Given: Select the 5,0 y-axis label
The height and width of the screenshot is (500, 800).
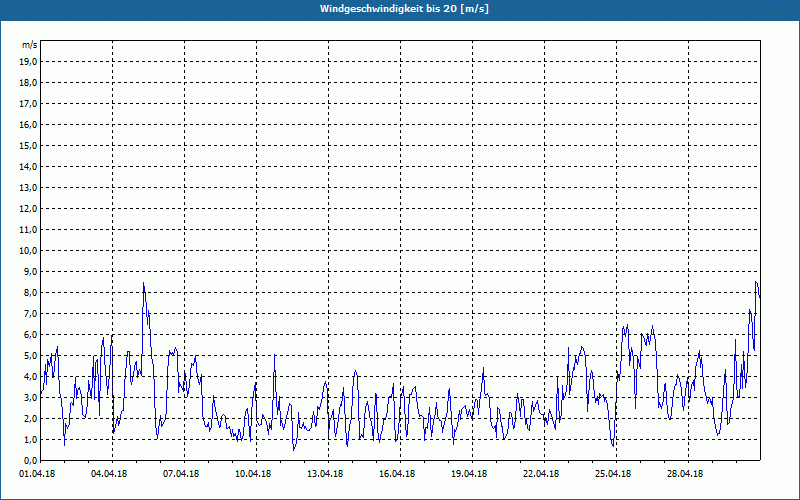Looking at the screenshot, I should coord(31,356).
